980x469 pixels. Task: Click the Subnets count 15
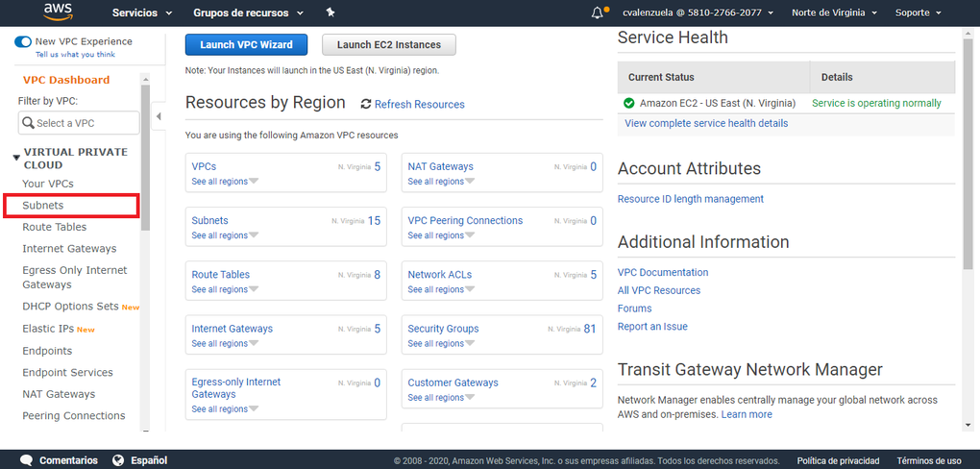coord(374,221)
